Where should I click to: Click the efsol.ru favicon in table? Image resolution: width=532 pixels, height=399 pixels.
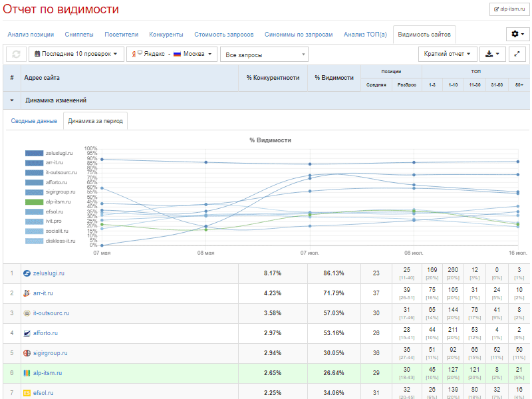click(x=27, y=393)
